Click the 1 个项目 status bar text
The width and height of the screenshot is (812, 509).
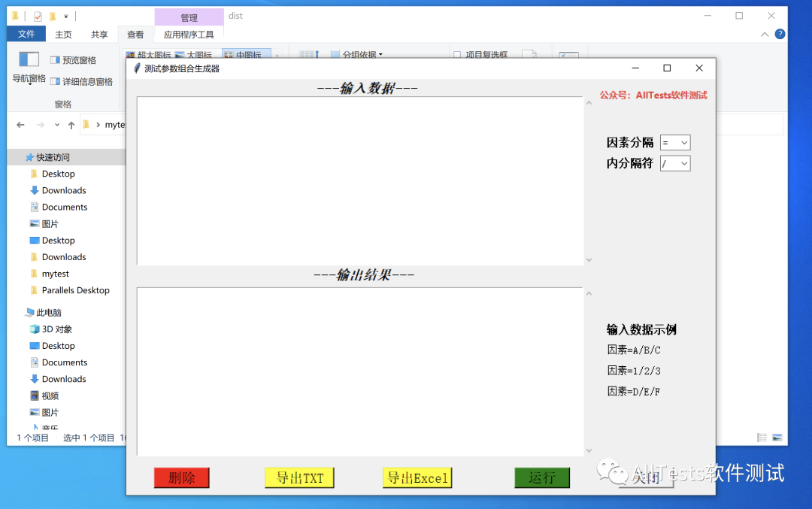pos(32,438)
